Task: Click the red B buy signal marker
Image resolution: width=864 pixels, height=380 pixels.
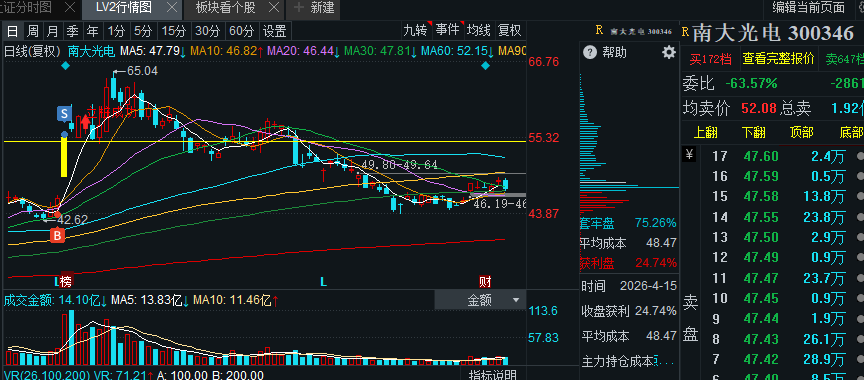Action: (x=57, y=236)
